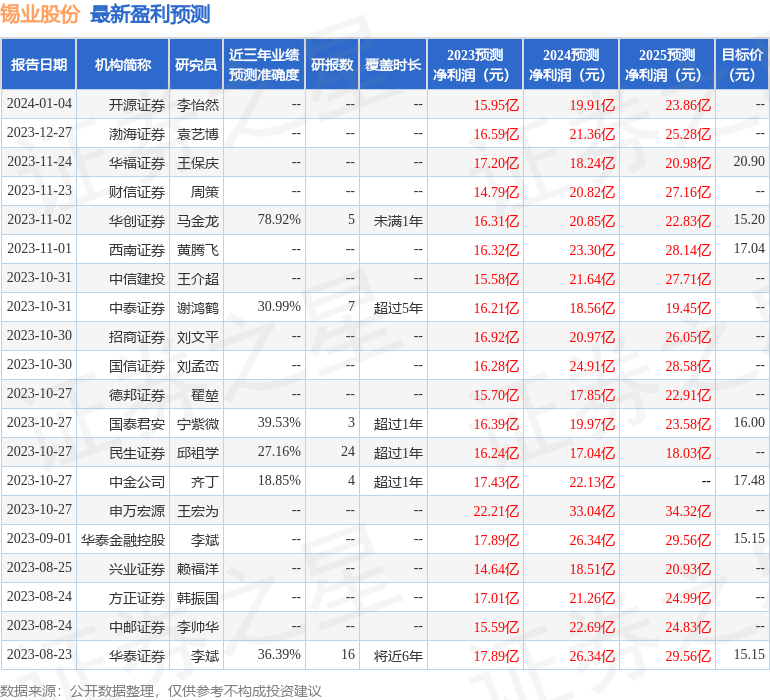The height and width of the screenshot is (700, 770).
Task: Select institution 国泰君安
Action: point(137,424)
